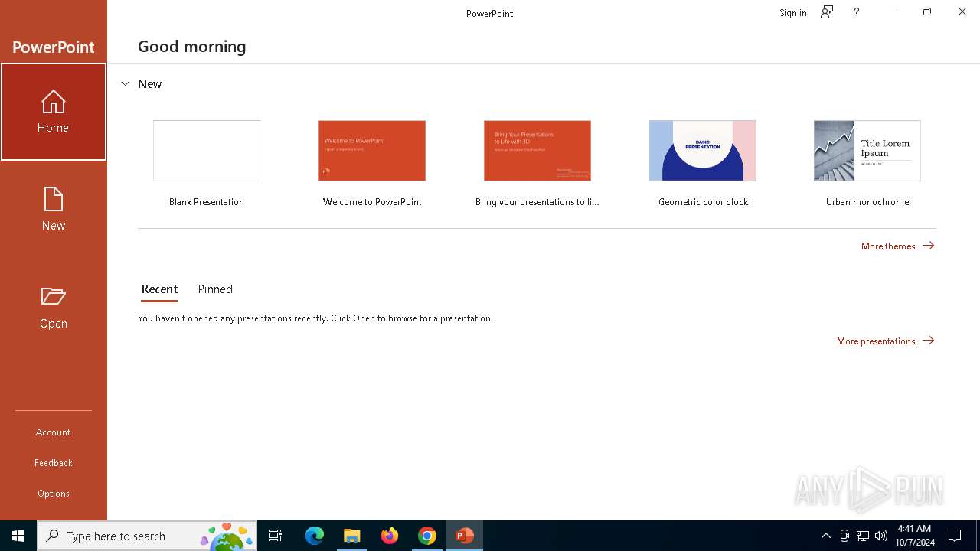
Task: Launch Firefox from the taskbar
Action: click(x=390, y=536)
